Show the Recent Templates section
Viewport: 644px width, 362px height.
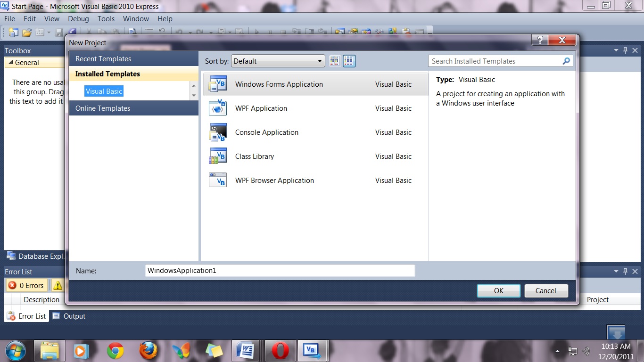[x=134, y=59]
